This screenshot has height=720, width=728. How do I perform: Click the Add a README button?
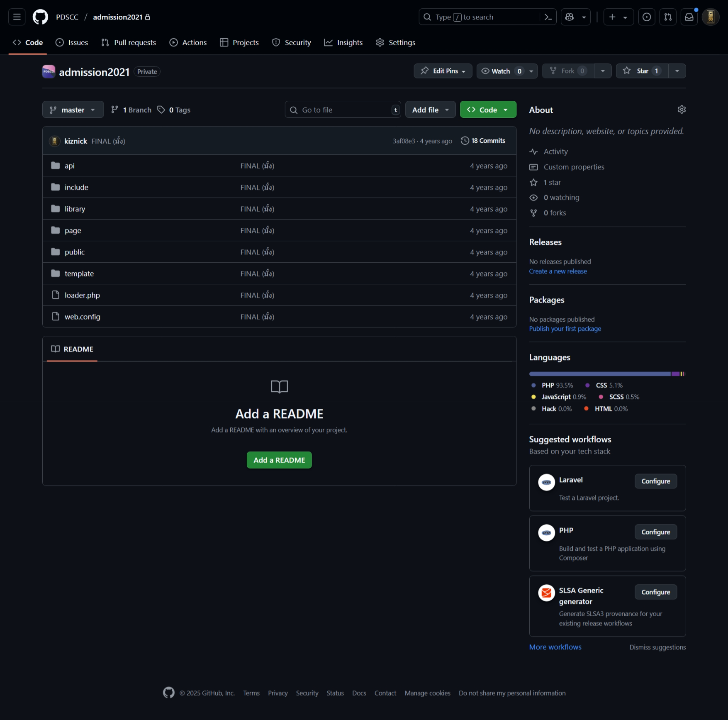pyautogui.click(x=279, y=459)
